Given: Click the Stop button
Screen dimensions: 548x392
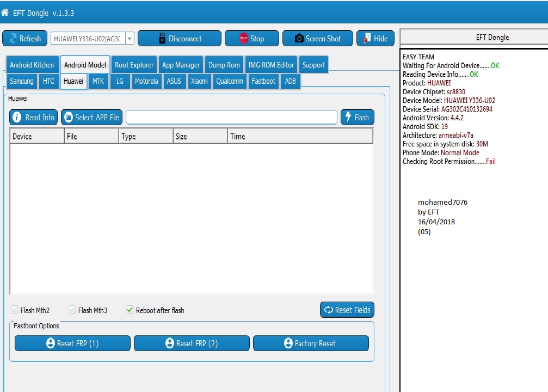Looking at the screenshot, I should [x=252, y=39].
